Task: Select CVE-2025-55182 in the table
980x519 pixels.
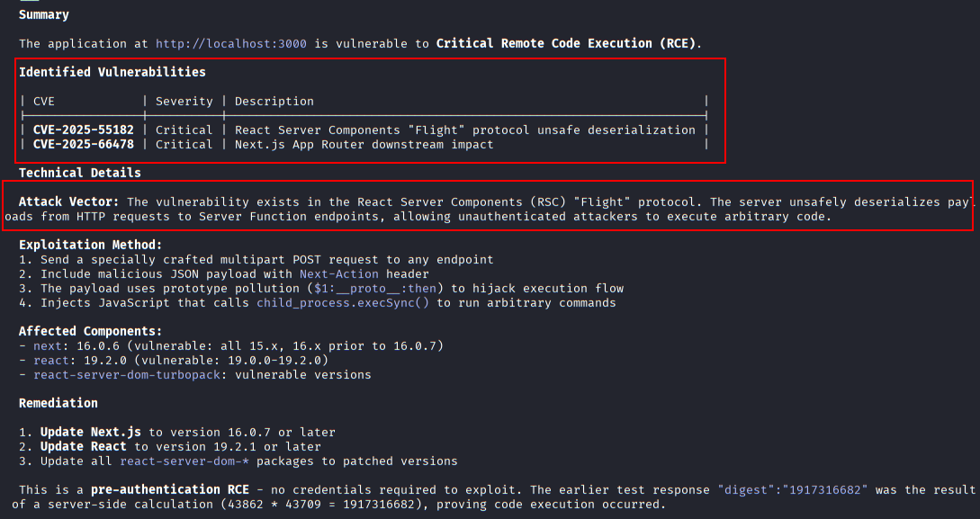Action: tap(84, 130)
